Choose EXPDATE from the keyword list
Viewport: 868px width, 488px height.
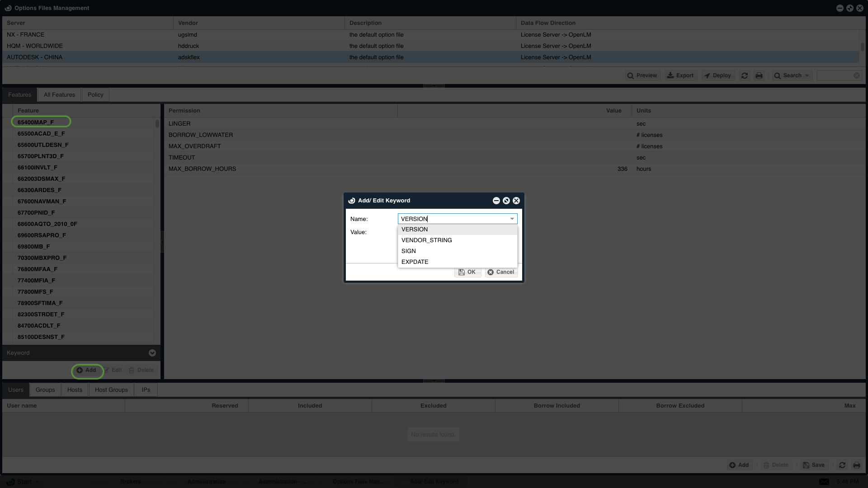coord(415,262)
